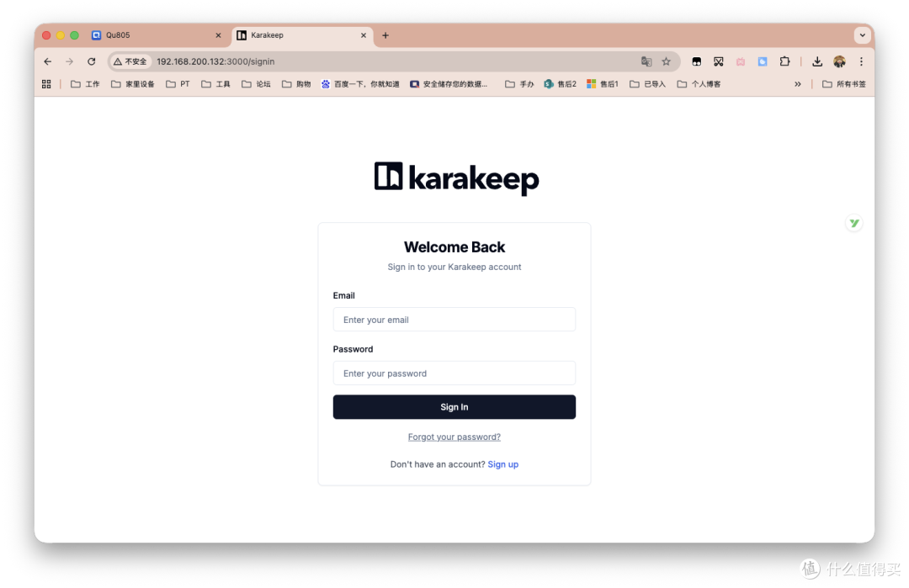Click the green floating extension badge
909x588 pixels.
(x=854, y=223)
